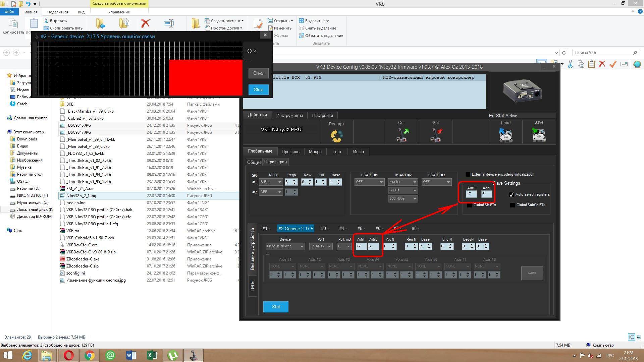
Task: Enable External device encoders virtualization checkbox
Action: click(x=468, y=174)
